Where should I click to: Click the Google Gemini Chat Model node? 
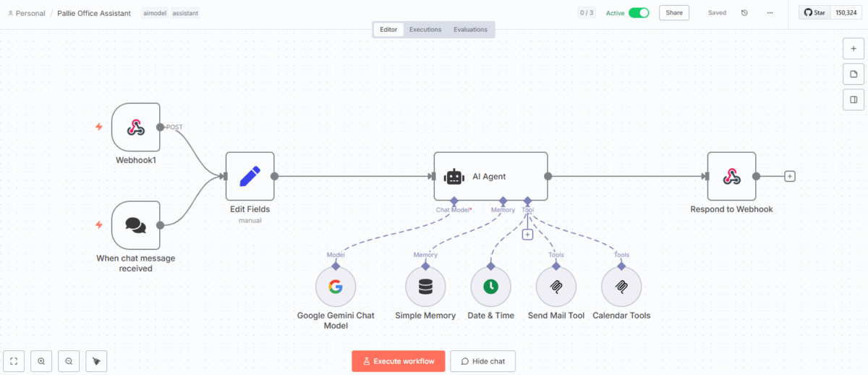click(336, 287)
